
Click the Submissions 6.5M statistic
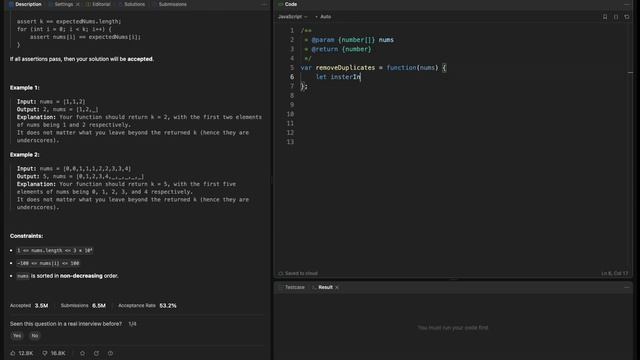pyautogui.click(x=83, y=306)
